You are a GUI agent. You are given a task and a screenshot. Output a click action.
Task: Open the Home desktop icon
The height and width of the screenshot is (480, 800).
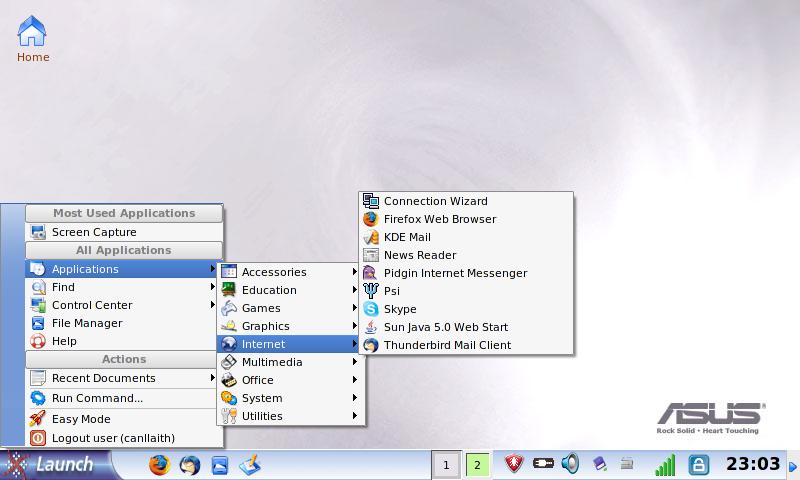(32, 38)
